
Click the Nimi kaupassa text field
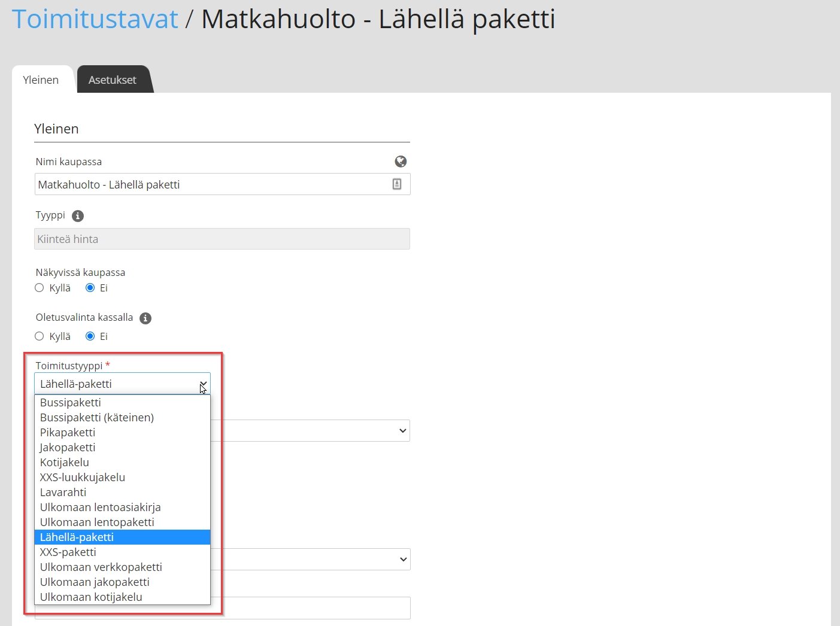[222, 184]
